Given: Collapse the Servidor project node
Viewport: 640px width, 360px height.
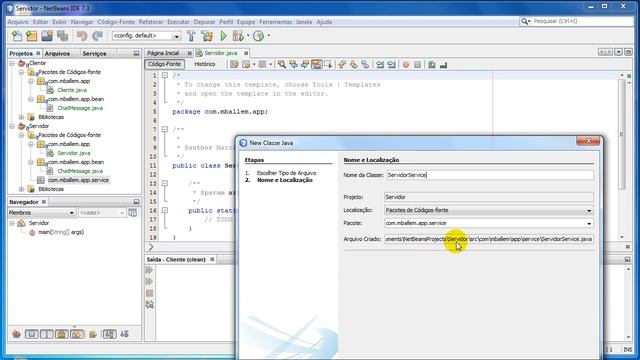Looking at the screenshot, I should [x=12, y=126].
